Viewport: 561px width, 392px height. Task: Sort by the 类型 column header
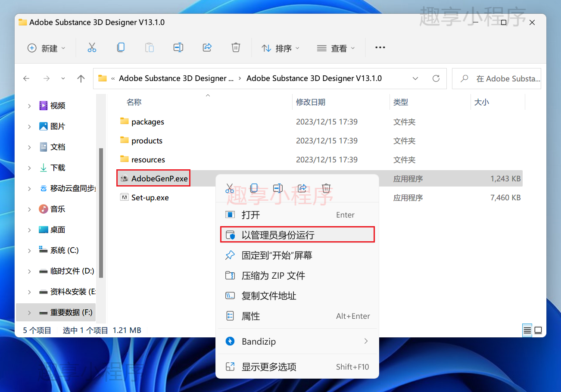[401, 102]
